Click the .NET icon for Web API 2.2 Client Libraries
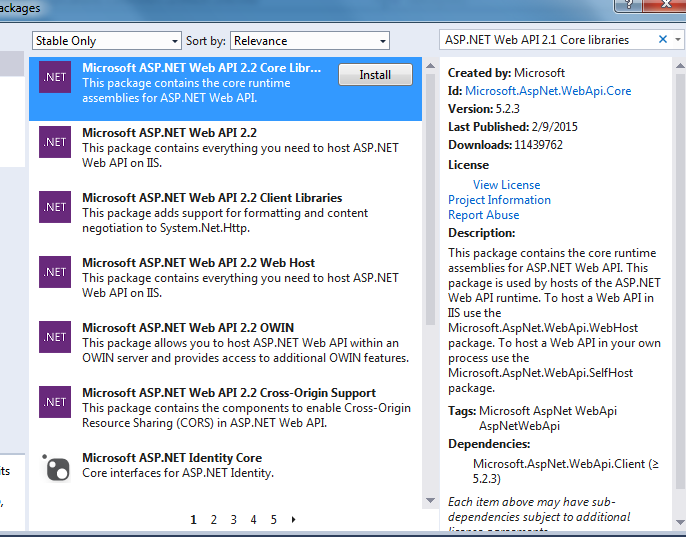The width and height of the screenshot is (686, 537). (54, 207)
